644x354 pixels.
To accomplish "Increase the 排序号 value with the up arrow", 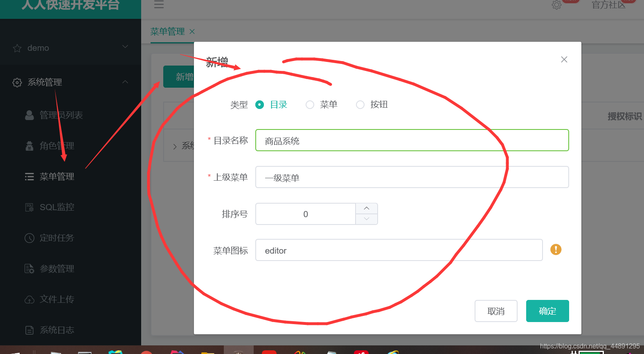I will (x=367, y=209).
